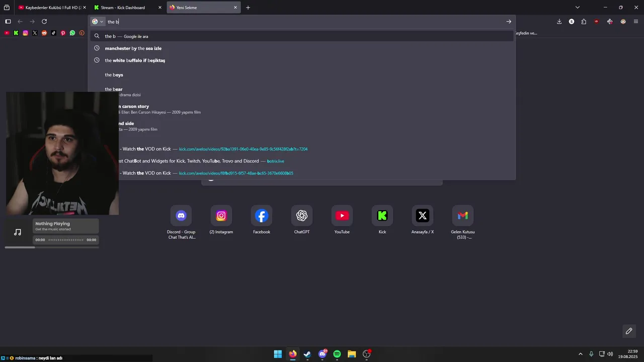Open the Extensions puzzle-piece menu
Screen dimensions: 644x362
click(584, 22)
